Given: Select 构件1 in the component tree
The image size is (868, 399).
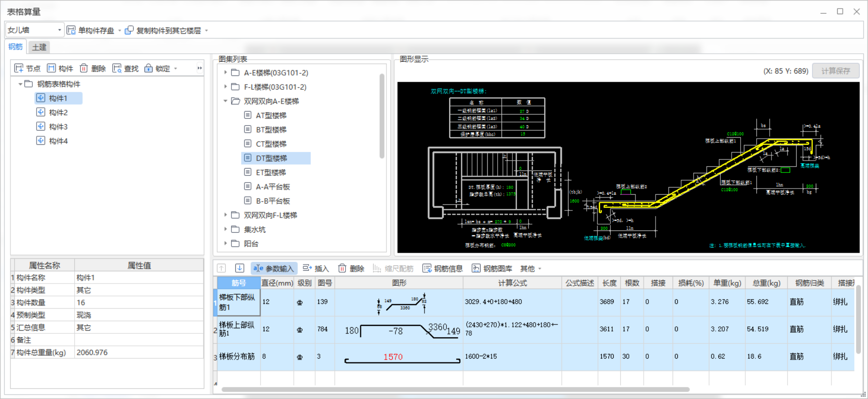Looking at the screenshot, I should tap(58, 98).
